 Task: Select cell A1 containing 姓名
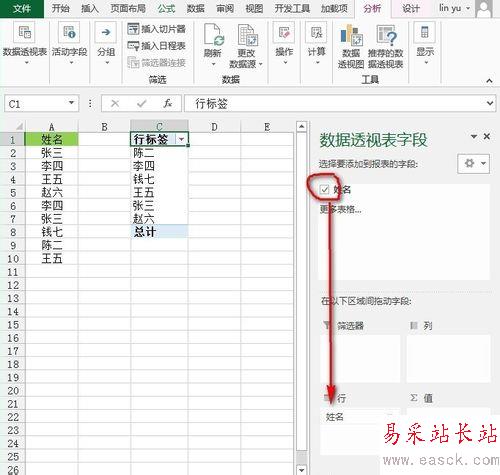click(52, 139)
